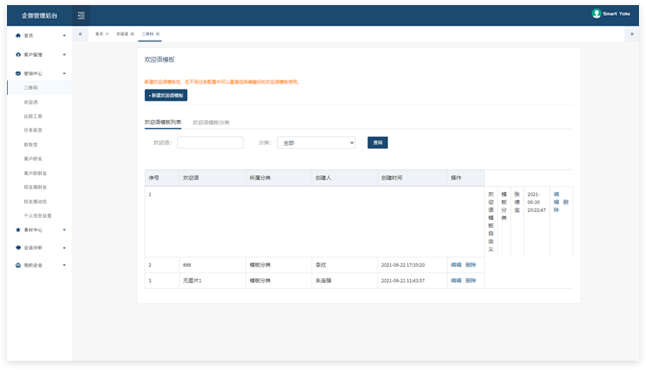The width and height of the screenshot is (646, 370).
Task: Expand the 素材中心 menu arrow
Action: [64, 230]
